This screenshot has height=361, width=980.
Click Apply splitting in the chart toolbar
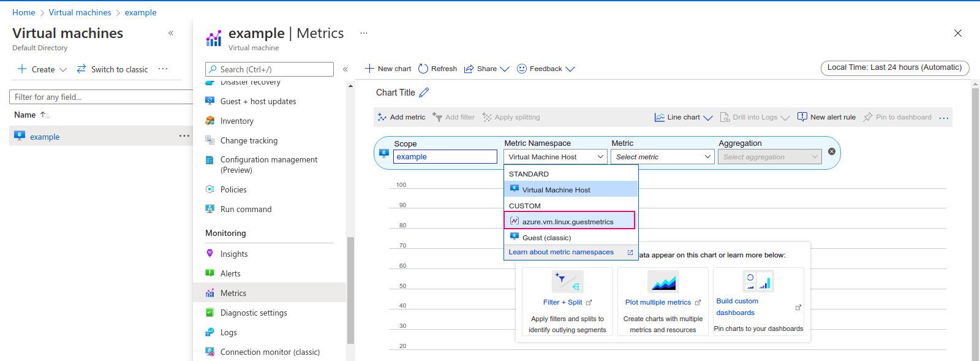coord(511,117)
